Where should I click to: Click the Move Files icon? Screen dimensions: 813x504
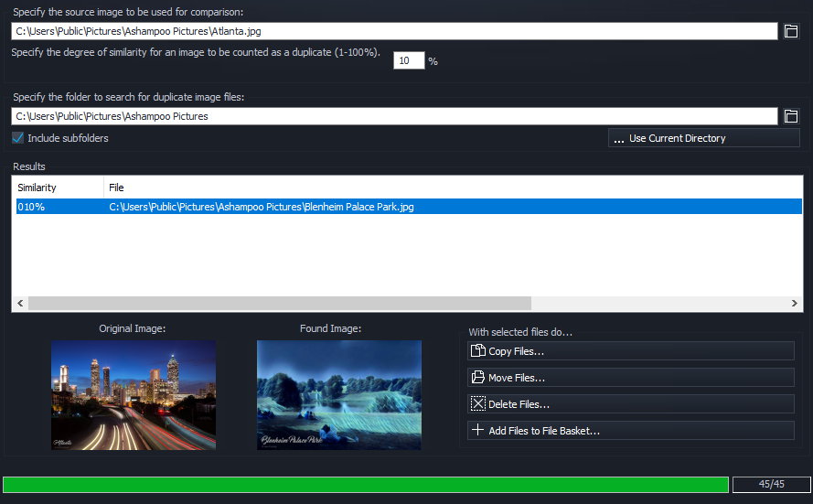[477, 378]
